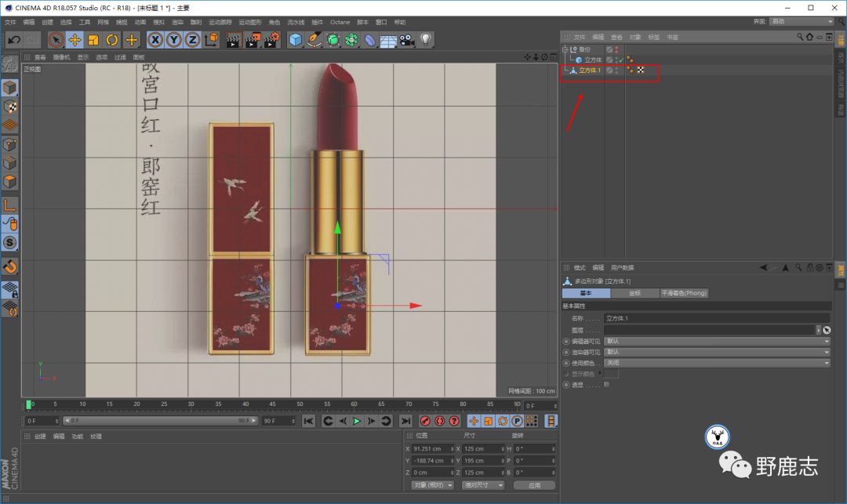Select the Rotate tool
Viewport: 847px width, 504px height.
(112, 40)
